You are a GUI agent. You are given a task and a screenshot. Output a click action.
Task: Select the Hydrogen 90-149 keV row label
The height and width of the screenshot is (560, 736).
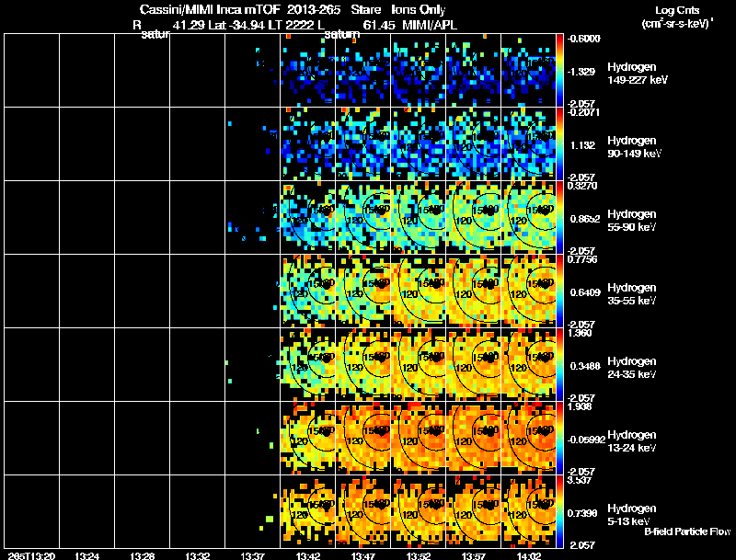(634, 147)
